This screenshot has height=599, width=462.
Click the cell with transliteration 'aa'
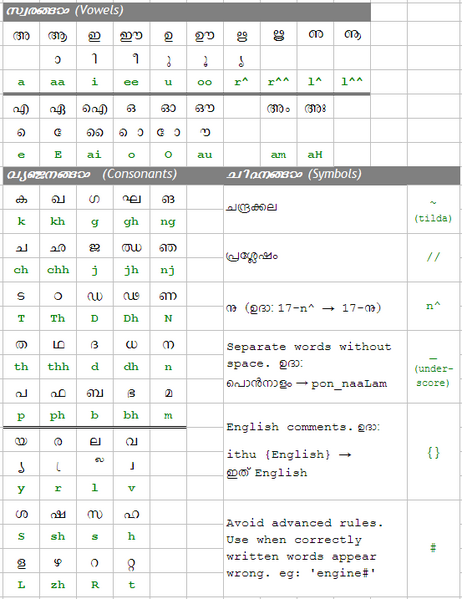point(58,81)
